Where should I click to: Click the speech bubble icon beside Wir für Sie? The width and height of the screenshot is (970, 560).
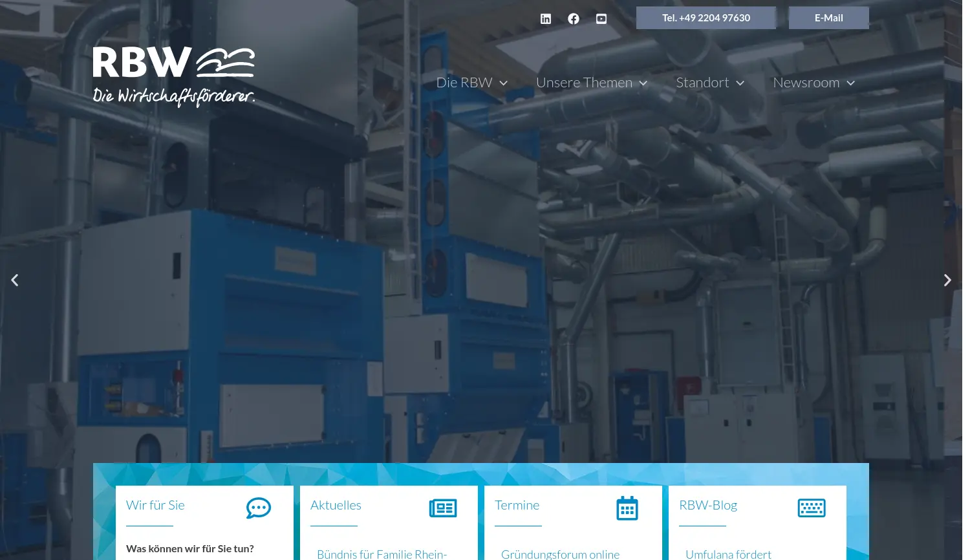point(259,508)
